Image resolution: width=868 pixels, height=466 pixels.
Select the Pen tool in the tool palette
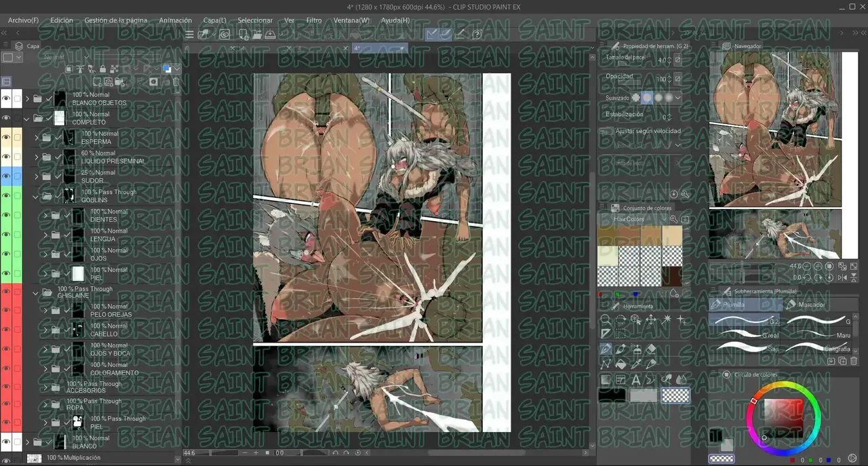(606, 349)
